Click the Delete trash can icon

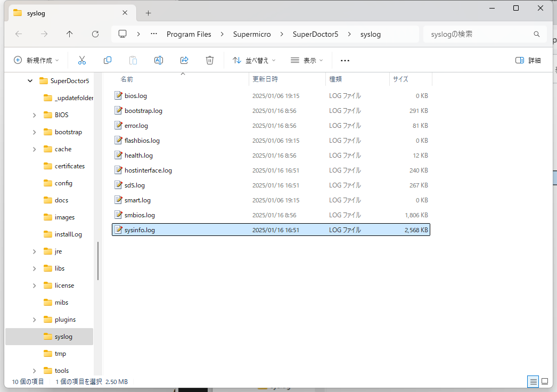pyautogui.click(x=210, y=60)
